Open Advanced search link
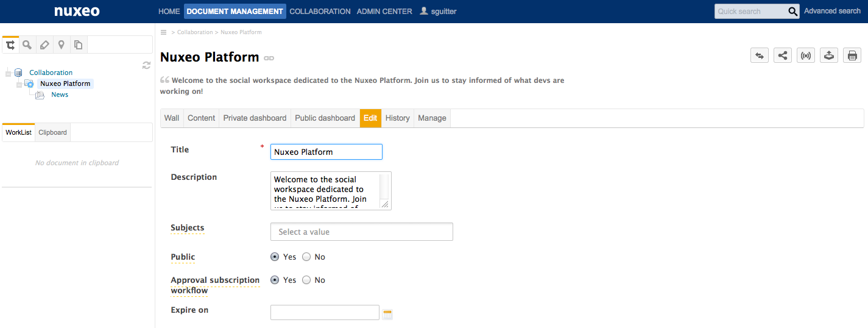The width and height of the screenshot is (868, 328). coord(832,11)
